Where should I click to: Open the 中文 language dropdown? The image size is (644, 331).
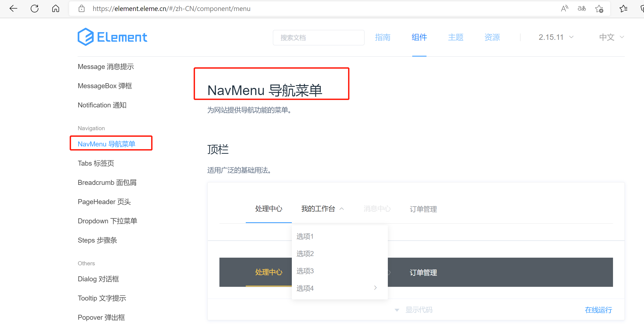pos(611,37)
